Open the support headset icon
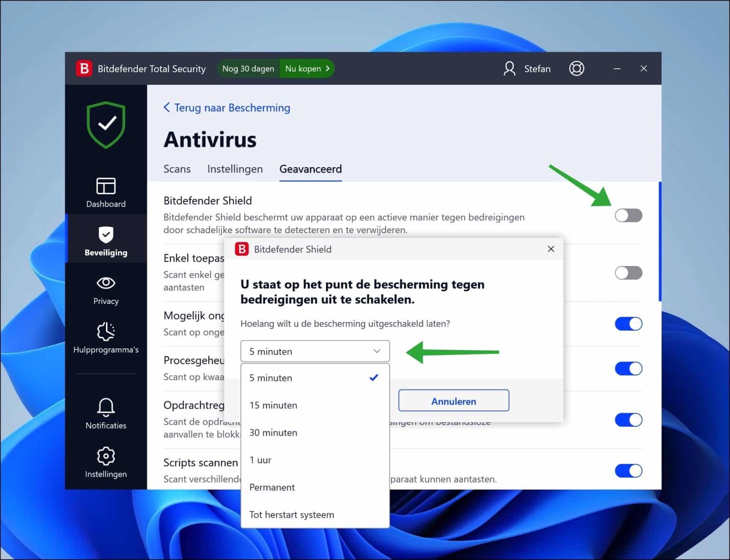The height and width of the screenshot is (560, 730). (576, 68)
